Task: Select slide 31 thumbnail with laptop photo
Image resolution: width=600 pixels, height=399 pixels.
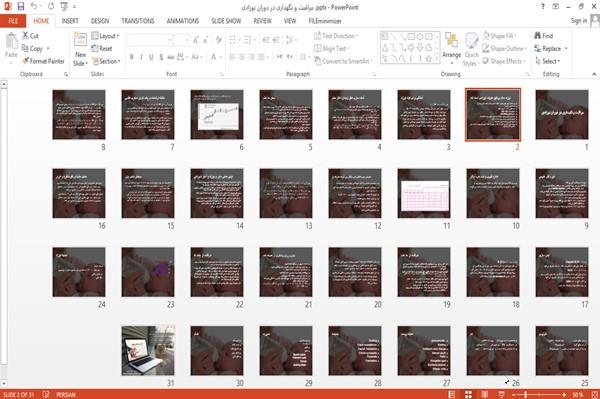Action: 148,350
